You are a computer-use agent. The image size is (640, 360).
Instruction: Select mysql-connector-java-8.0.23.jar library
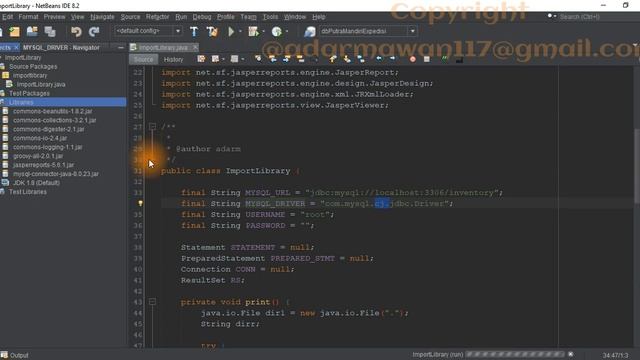pos(56,174)
